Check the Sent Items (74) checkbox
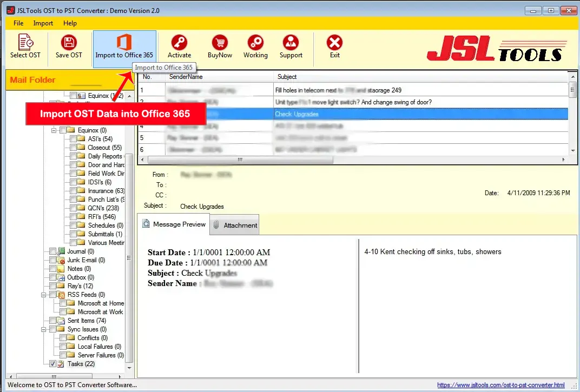This screenshot has height=392, width=580. (x=52, y=321)
